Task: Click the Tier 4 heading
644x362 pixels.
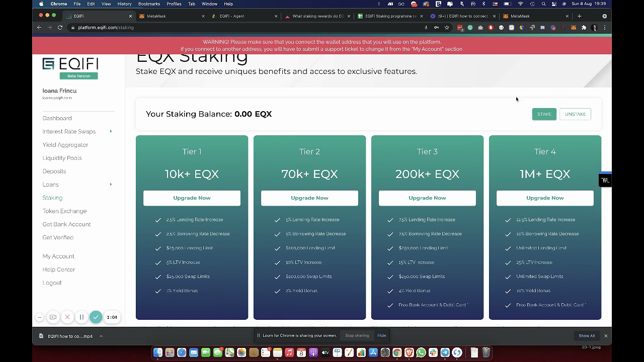Action: (x=545, y=152)
